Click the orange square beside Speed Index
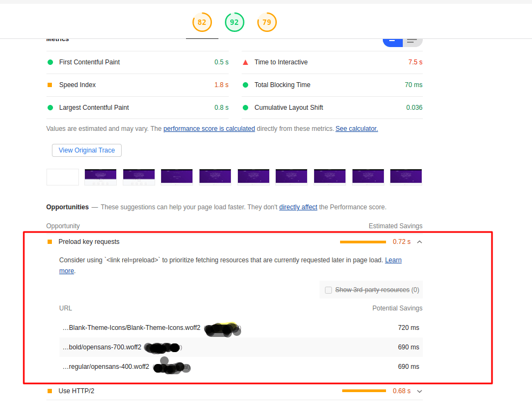The height and width of the screenshot is (404, 532). point(51,85)
